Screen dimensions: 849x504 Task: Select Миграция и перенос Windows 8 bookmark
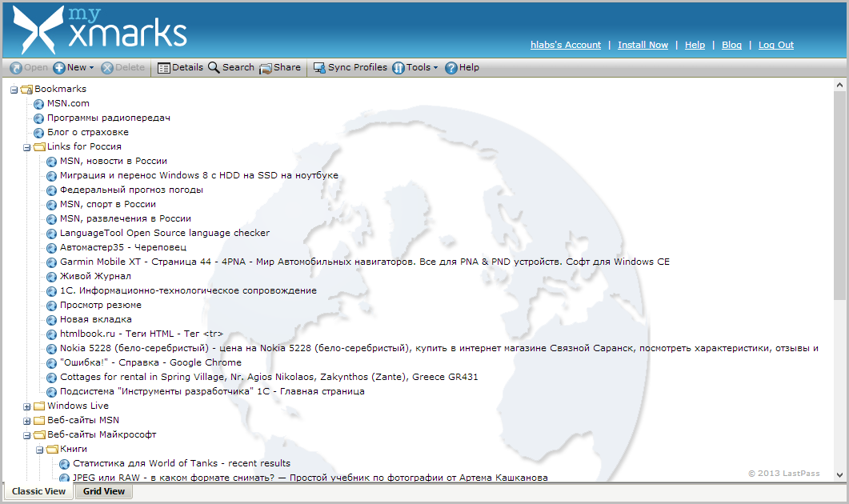tap(199, 175)
